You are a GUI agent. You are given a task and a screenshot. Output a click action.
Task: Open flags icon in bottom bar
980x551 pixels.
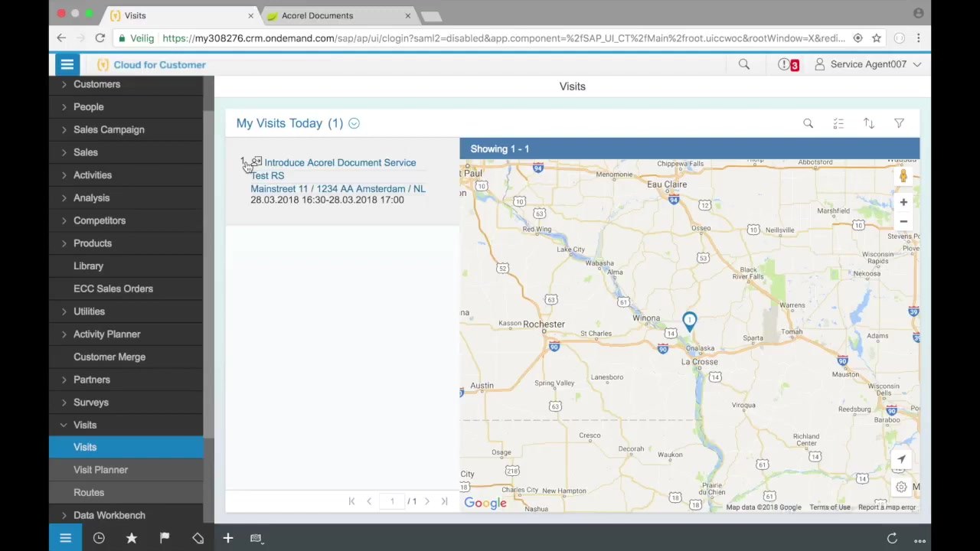165,538
